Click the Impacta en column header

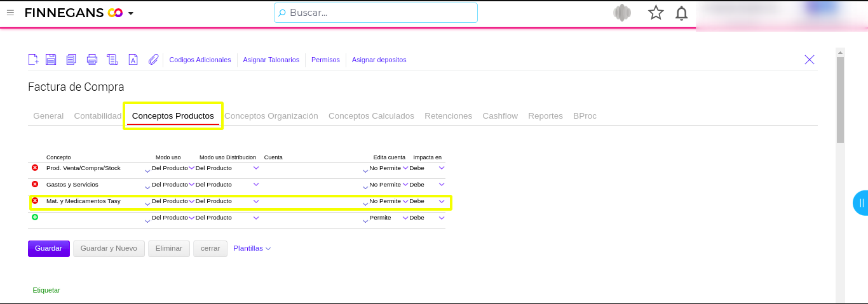(x=427, y=157)
